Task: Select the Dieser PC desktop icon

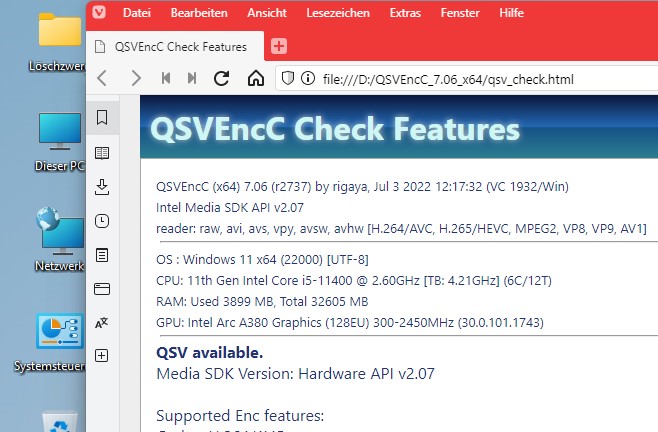Action: pyautogui.click(x=60, y=143)
